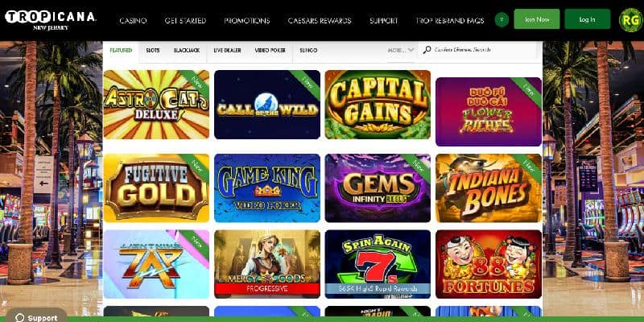Switch to the Slots tab

tap(153, 50)
